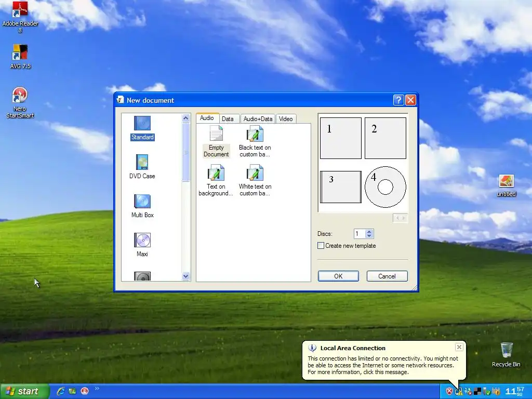Increase the Discs count by one
Screen dimensions: 532x399
click(369, 231)
